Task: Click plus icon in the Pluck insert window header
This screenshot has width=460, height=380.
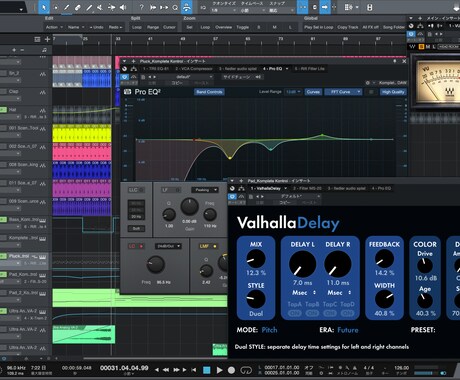Action: [x=133, y=61]
